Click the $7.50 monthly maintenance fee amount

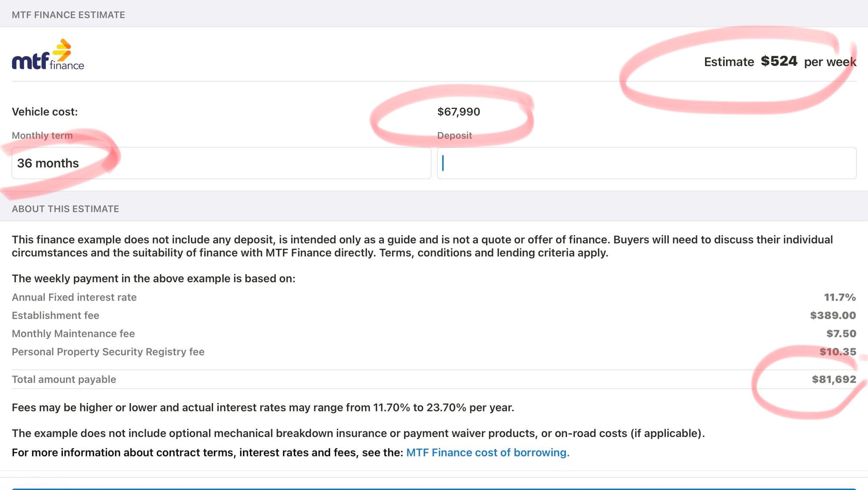841,334
